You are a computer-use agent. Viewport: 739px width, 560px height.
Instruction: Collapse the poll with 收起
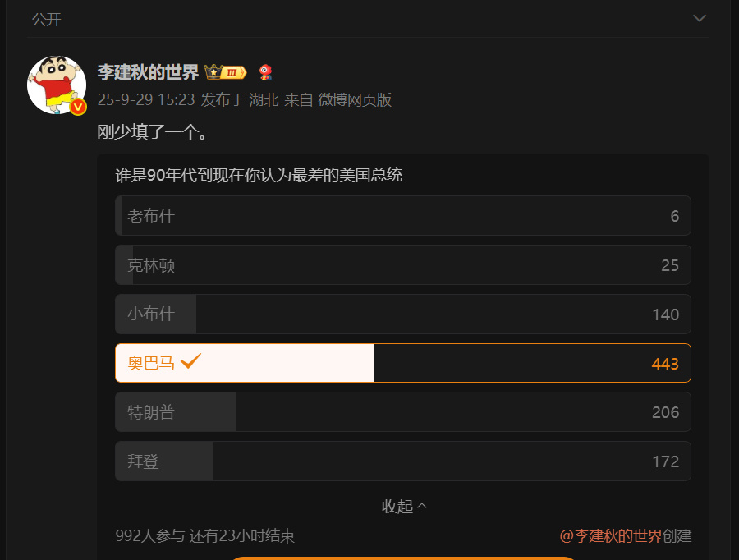pos(404,506)
